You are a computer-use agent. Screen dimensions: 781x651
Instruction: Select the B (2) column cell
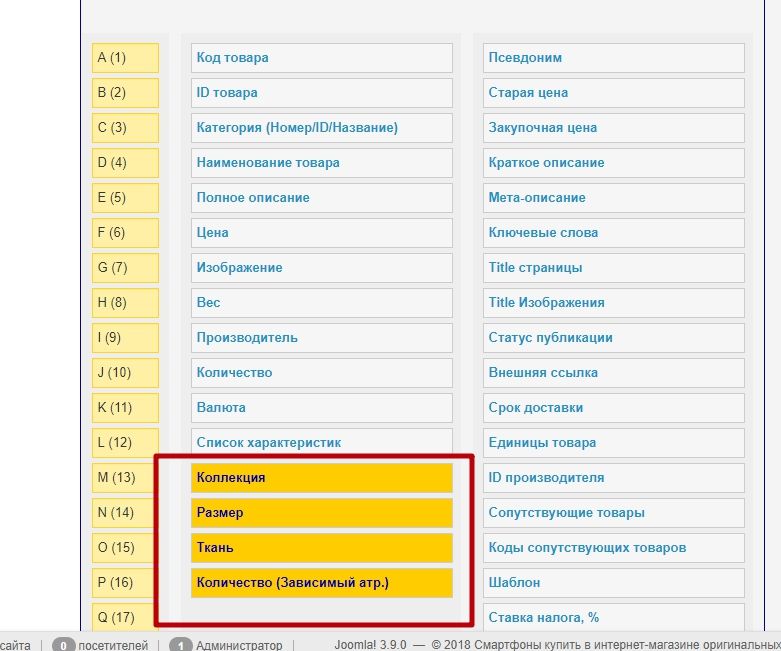pos(125,93)
